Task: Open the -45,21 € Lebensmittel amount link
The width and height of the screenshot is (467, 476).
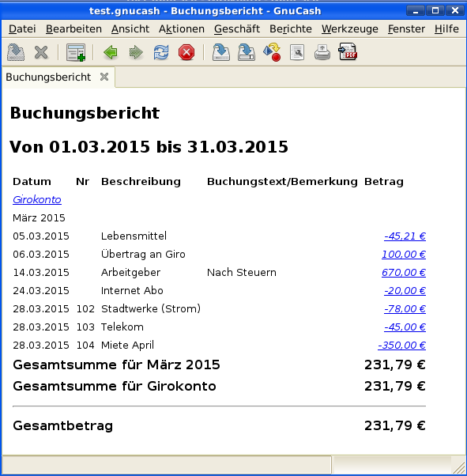Action: click(405, 236)
